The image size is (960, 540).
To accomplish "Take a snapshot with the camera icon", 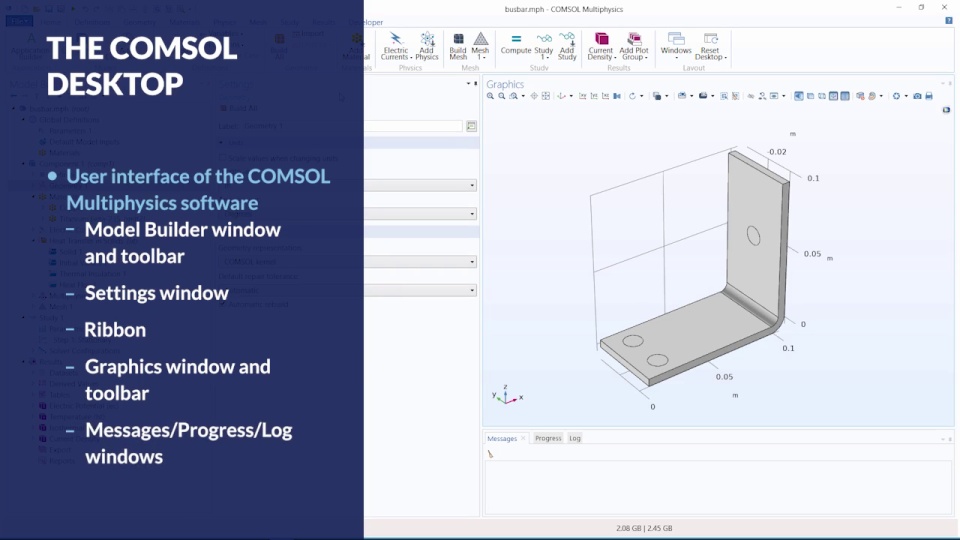I will 917,96.
